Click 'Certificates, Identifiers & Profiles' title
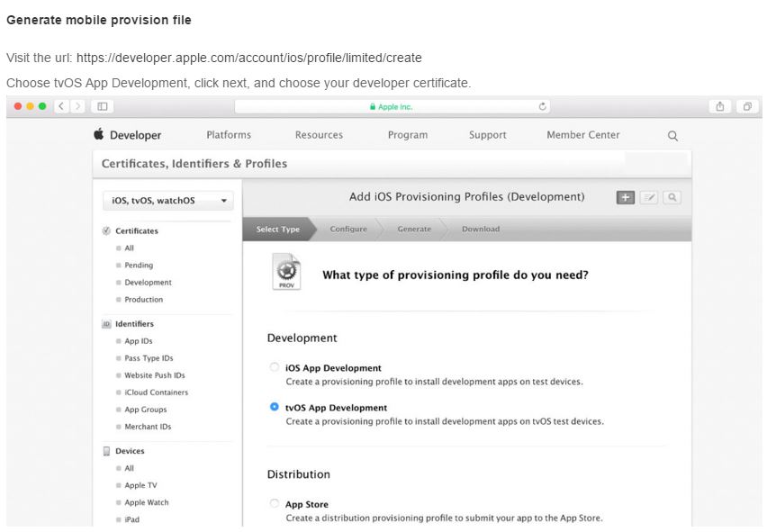Screen dimensions: 767x532 click(194, 163)
